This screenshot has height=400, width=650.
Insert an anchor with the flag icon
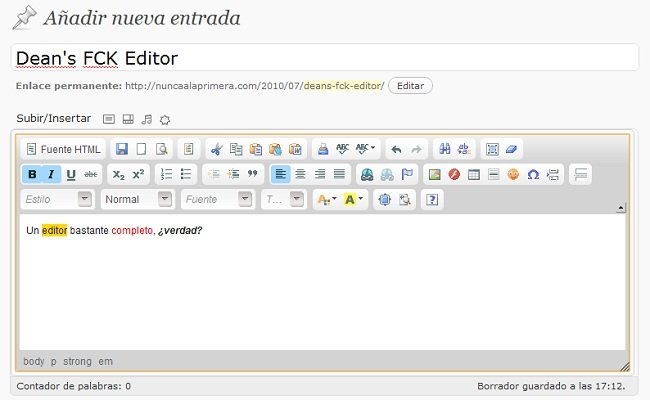407,175
